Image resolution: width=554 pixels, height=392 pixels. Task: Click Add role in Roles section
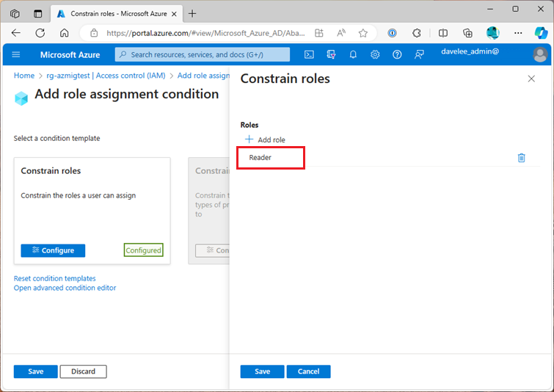tap(265, 139)
